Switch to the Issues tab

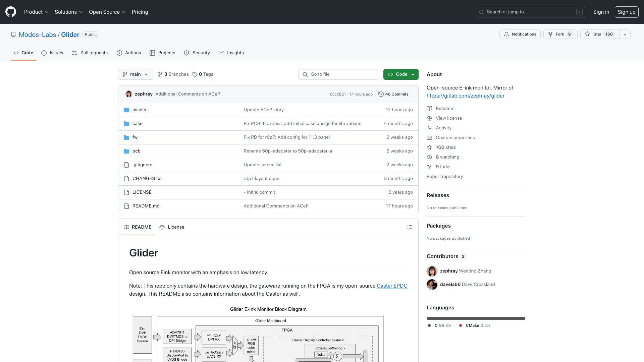(52, 53)
